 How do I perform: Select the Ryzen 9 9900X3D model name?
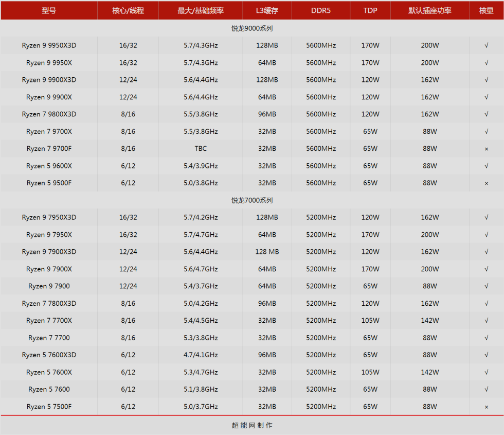tap(49, 80)
